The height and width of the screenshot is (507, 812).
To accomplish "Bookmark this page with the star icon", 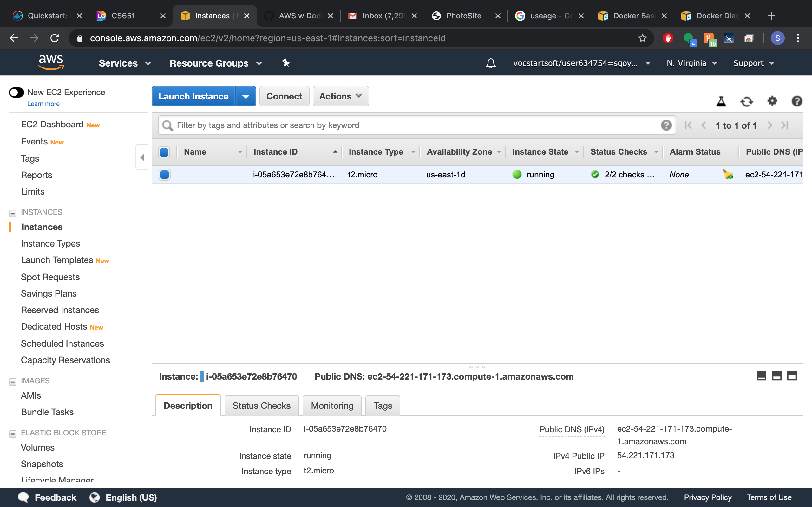I will tap(642, 38).
